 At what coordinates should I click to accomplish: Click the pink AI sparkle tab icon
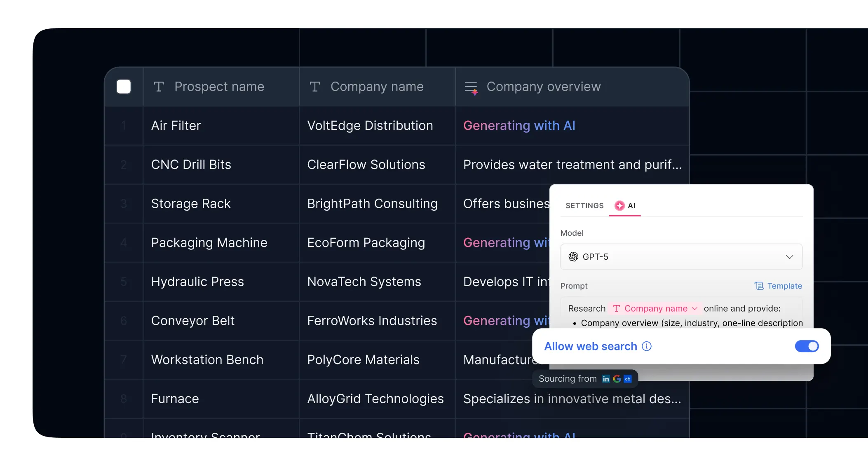click(619, 206)
